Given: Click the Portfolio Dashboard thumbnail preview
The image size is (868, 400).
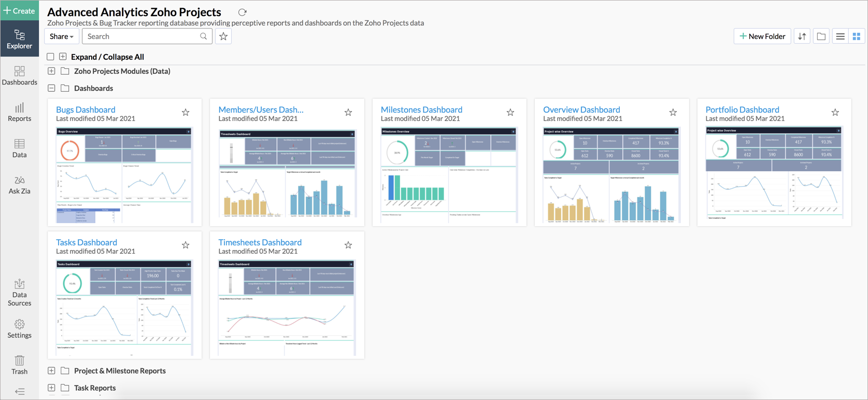Looking at the screenshot, I should click(774, 175).
